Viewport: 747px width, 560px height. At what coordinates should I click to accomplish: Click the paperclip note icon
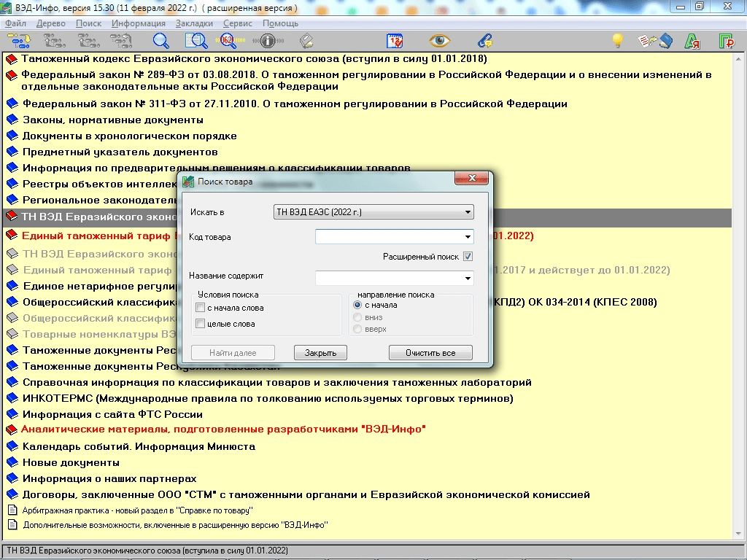click(485, 42)
